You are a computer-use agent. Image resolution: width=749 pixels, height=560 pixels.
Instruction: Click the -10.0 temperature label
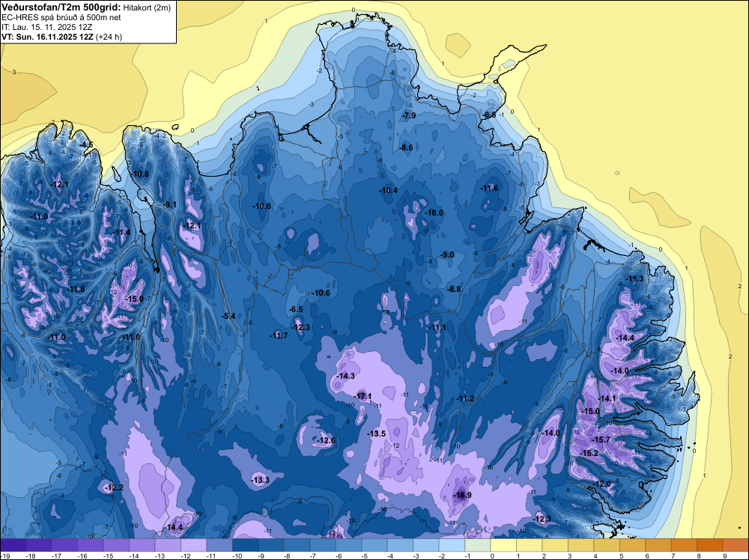pos(434,213)
